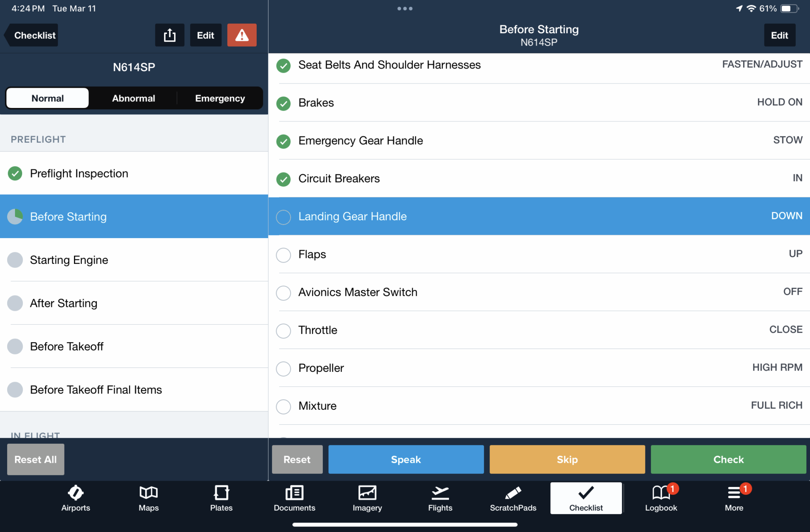Tap the PREFLIGHT section header
Image resolution: width=810 pixels, height=532 pixels.
tap(38, 139)
